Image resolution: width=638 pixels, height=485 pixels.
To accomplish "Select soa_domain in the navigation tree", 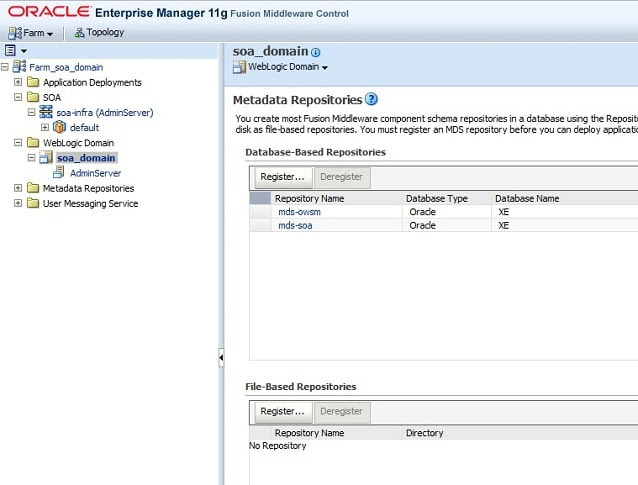I will (x=86, y=158).
